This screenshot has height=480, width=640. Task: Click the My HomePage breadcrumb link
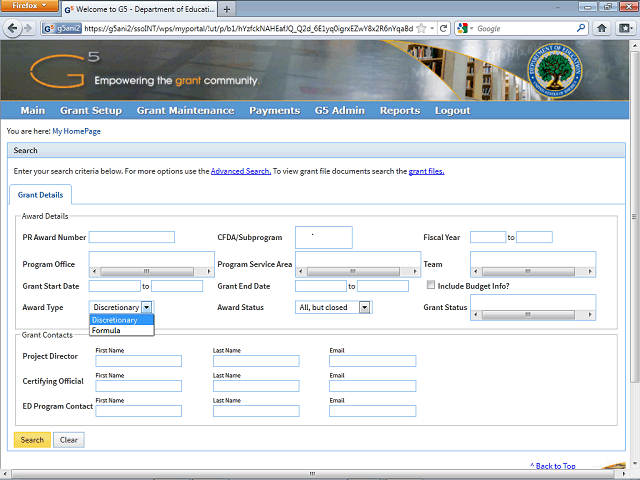pyautogui.click(x=76, y=131)
